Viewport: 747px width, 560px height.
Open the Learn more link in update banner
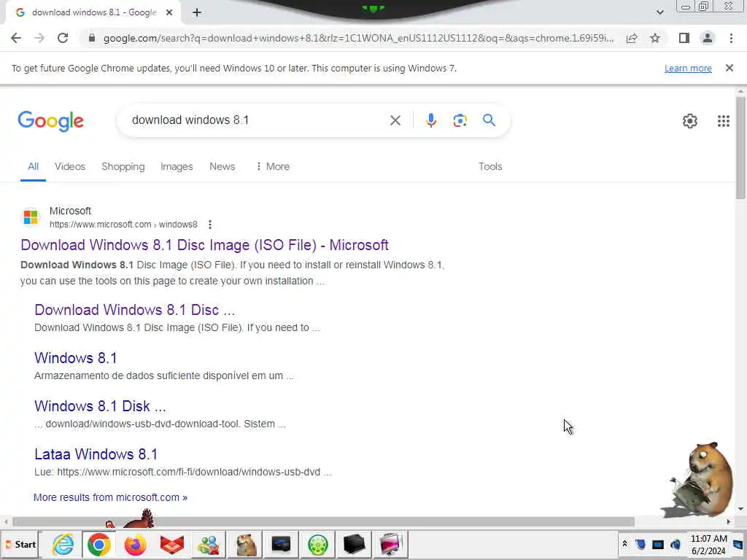click(x=688, y=68)
